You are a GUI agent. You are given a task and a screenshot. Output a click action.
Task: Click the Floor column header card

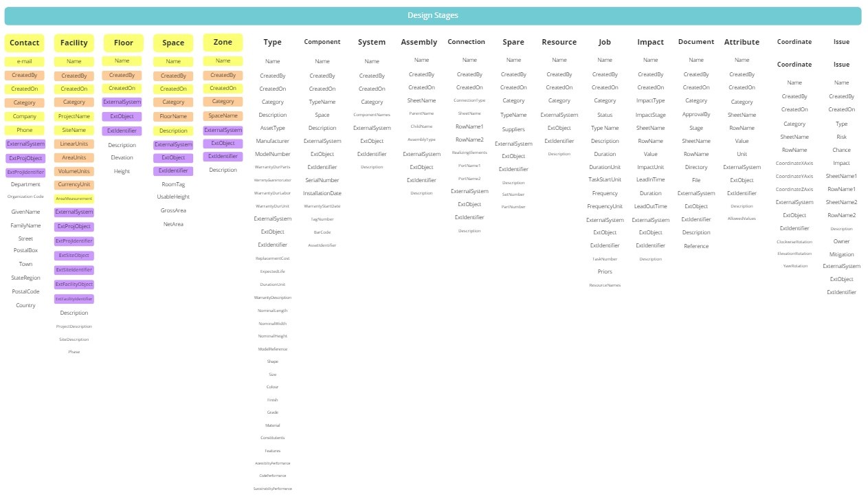124,43
